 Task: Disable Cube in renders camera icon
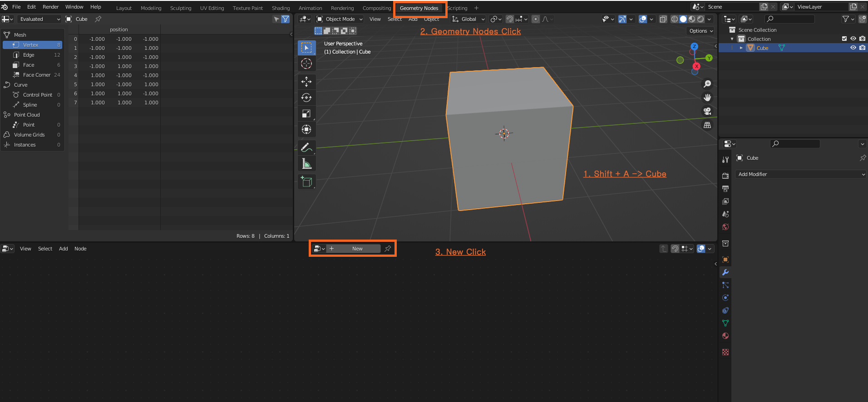[862, 48]
